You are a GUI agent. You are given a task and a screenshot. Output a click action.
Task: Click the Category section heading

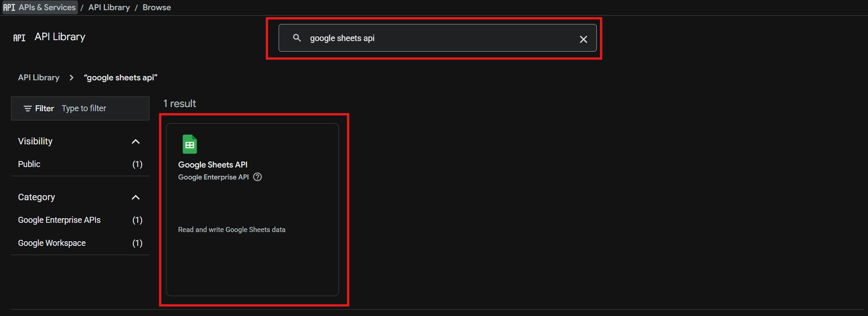coord(36,197)
